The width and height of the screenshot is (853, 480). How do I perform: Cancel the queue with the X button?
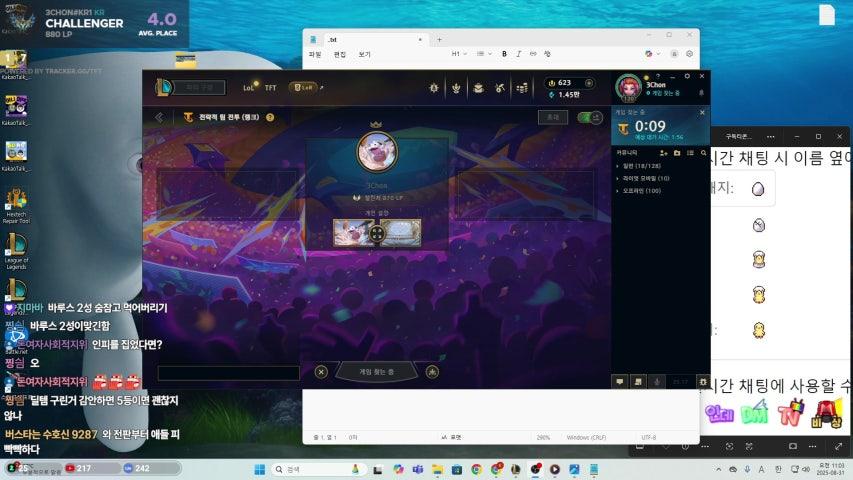point(321,372)
